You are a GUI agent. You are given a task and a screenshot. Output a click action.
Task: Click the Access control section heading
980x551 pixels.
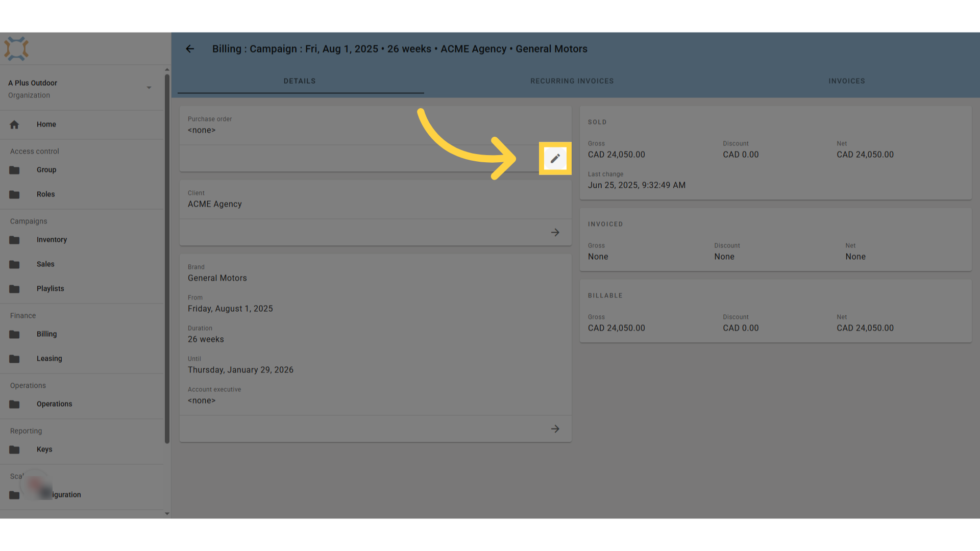[35, 152]
